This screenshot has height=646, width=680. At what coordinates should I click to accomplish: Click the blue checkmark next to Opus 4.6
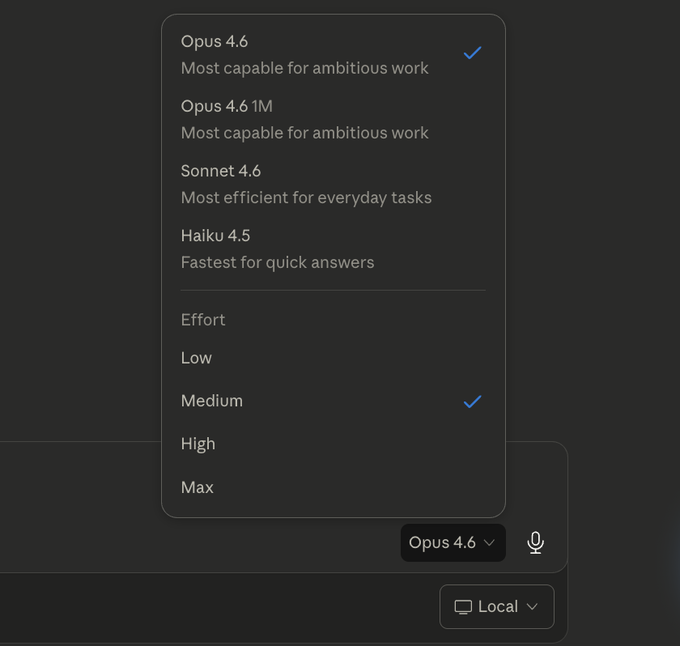tap(473, 53)
